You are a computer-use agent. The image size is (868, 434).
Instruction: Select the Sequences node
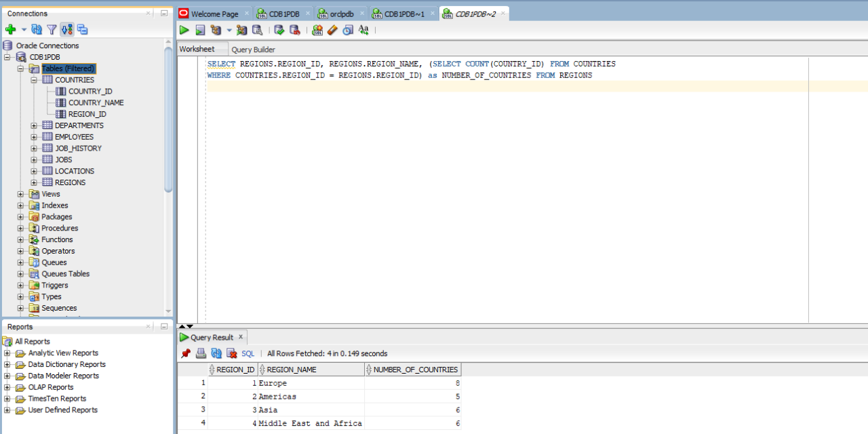tap(59, 308)
